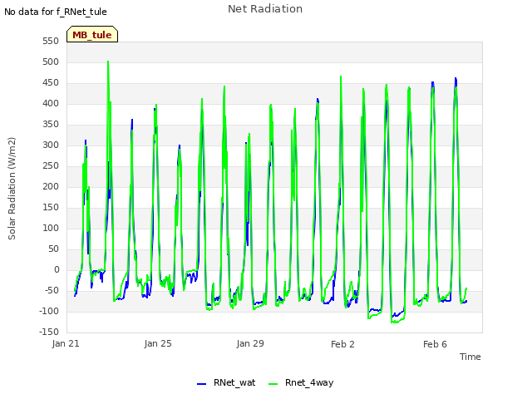
Task: Toggle the Rnet_4way legend entry
Action: click(301, 382)
